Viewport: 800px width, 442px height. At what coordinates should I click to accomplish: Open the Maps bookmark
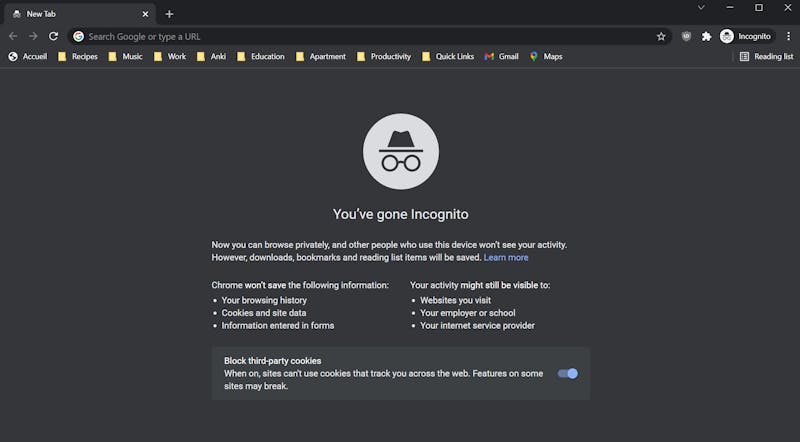point(546,57)
